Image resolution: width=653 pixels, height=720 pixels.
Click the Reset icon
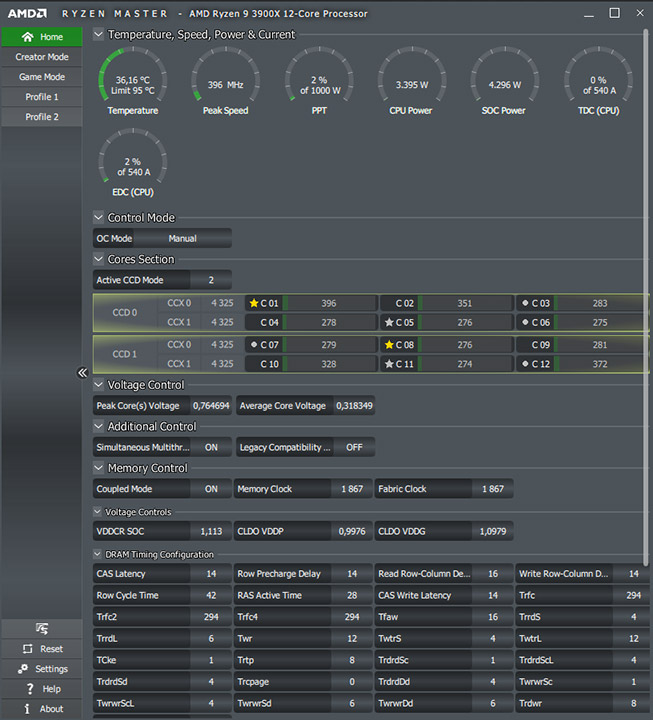(x=28, y=649)
